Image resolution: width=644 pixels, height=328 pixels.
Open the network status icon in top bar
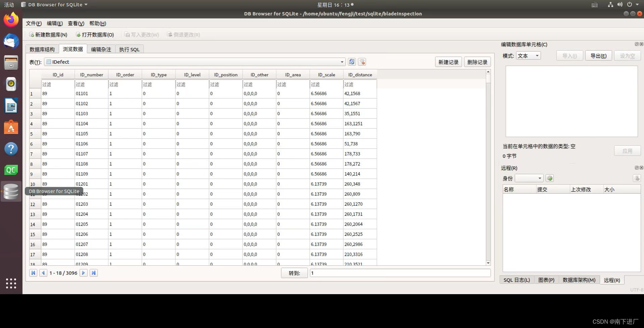[x=610, y=5]
